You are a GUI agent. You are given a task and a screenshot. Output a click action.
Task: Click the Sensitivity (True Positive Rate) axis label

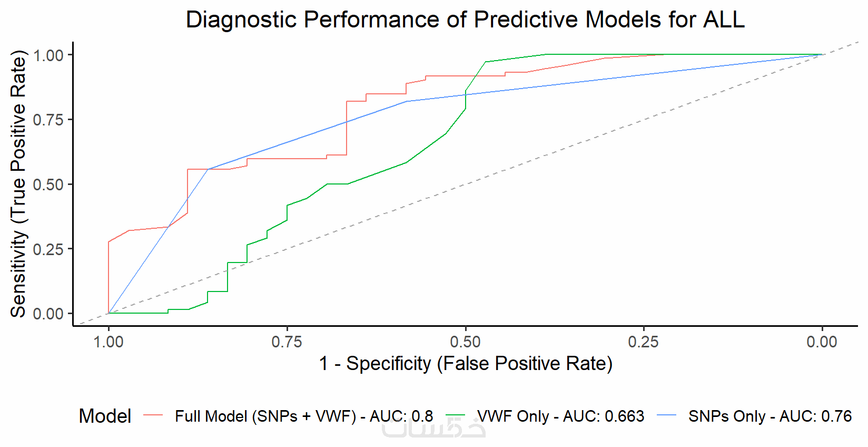[18, 184]
